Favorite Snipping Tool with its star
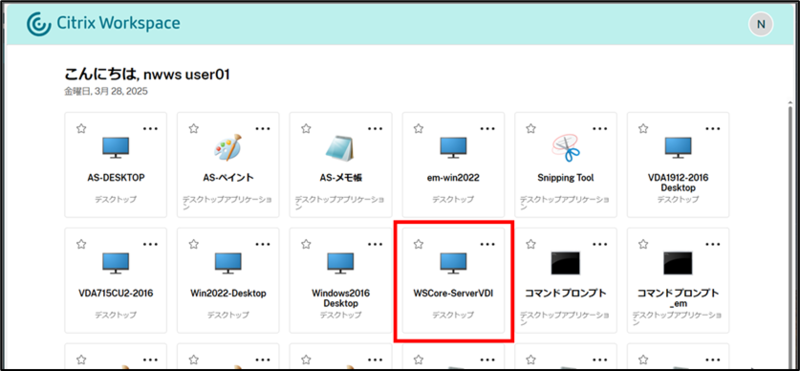The height and width of the screenshot is (371, 800). point(531,129)
